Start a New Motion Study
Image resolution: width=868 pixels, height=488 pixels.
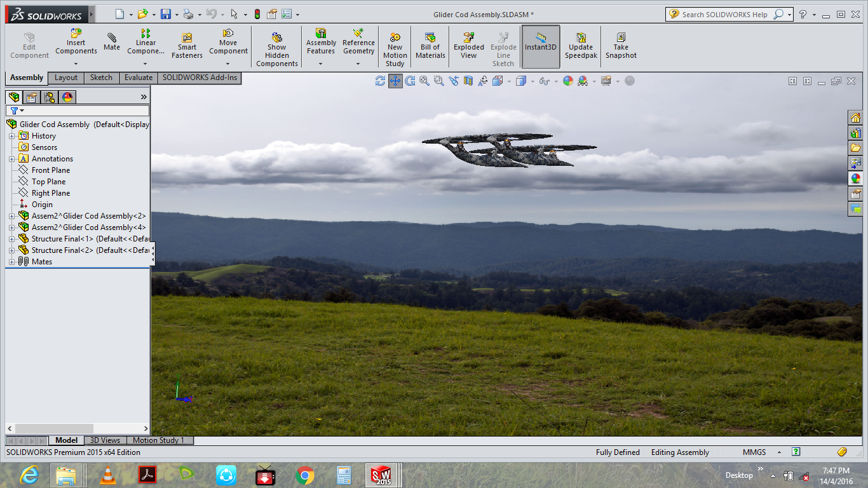(x=395, y=50)
